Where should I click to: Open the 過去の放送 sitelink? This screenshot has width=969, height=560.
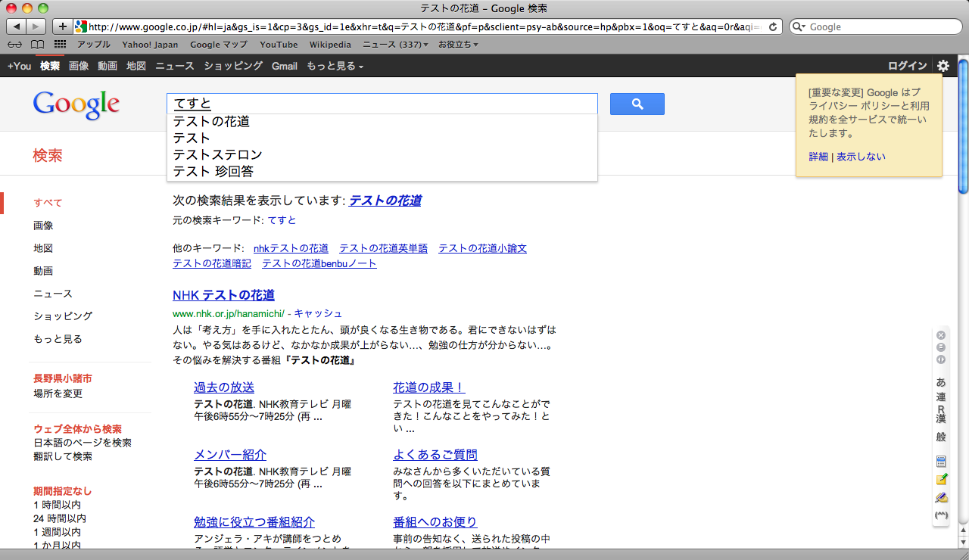pos(224,387)
